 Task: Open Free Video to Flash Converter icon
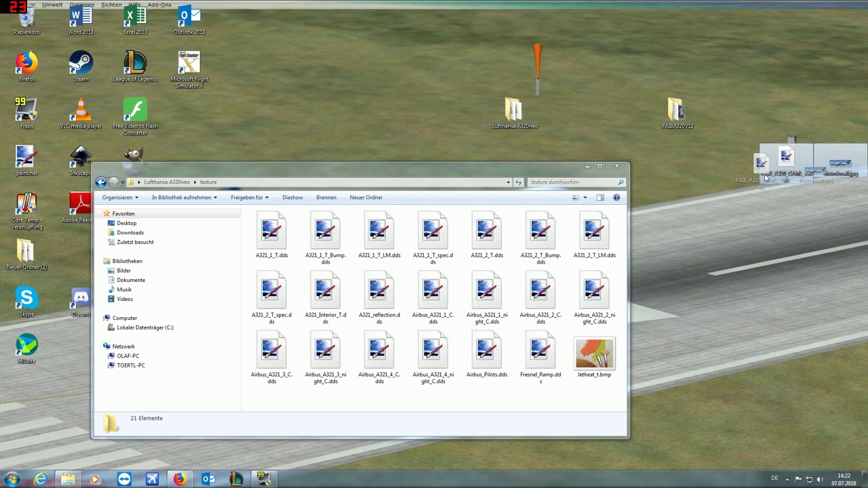(135, 117)
